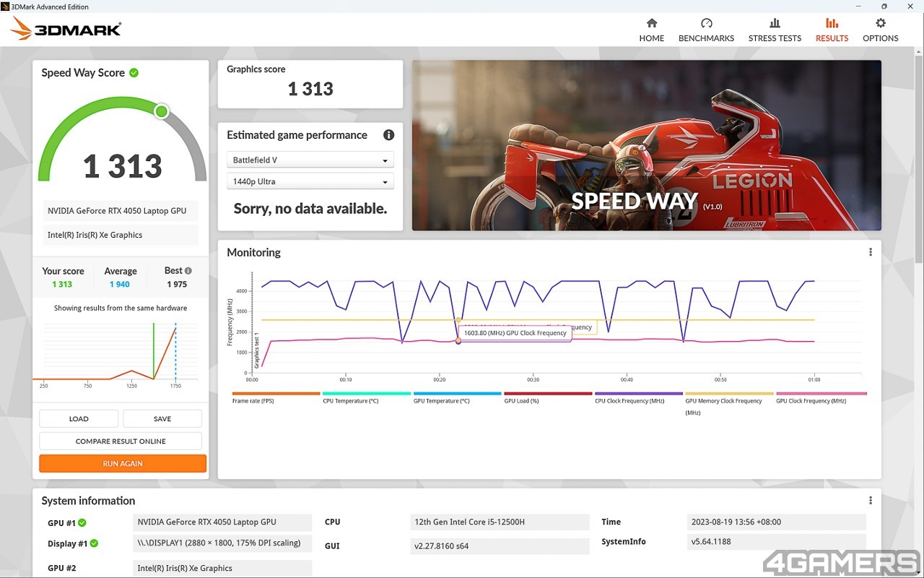
Task: Toggle Frame rate (FPS) legend
Action: [276, 398]
